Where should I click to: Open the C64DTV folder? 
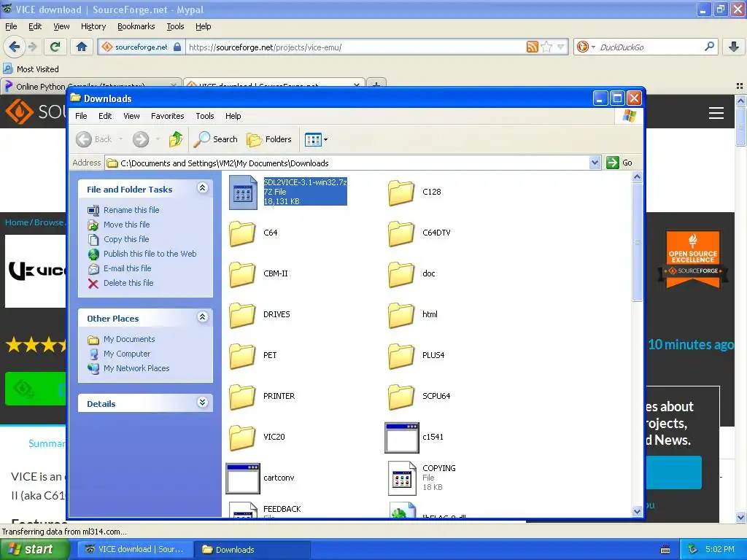point(401,233)
